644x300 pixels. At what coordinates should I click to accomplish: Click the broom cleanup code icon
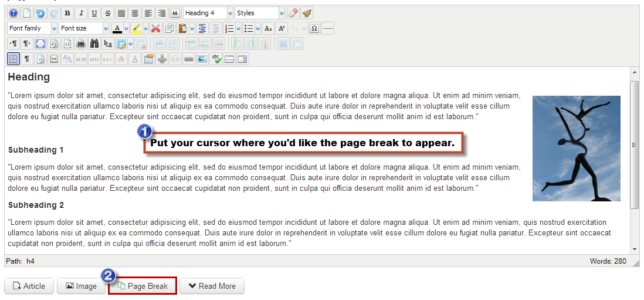point(306,13)
